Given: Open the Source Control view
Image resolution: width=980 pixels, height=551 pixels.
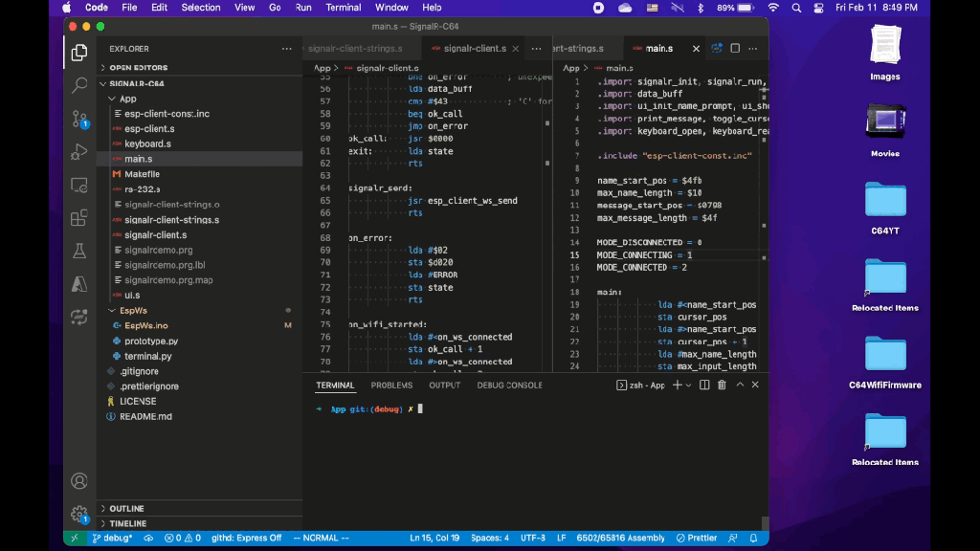Looking at the screenshot, I should 79,120.
